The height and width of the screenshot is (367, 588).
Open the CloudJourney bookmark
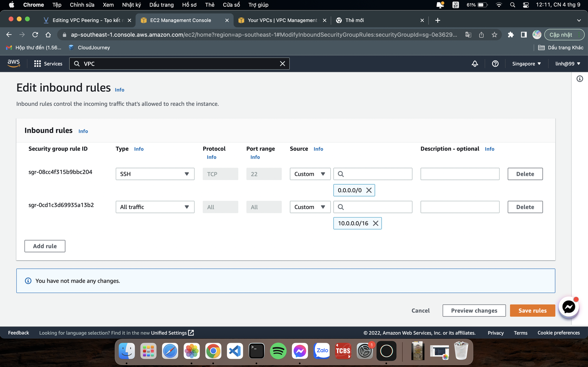[x=89, y=47]
